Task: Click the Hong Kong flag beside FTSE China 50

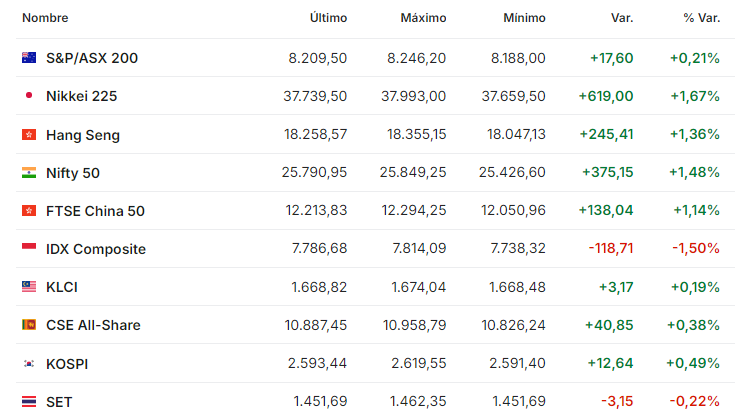Action: pyautogui.click(x=29, y=211)
